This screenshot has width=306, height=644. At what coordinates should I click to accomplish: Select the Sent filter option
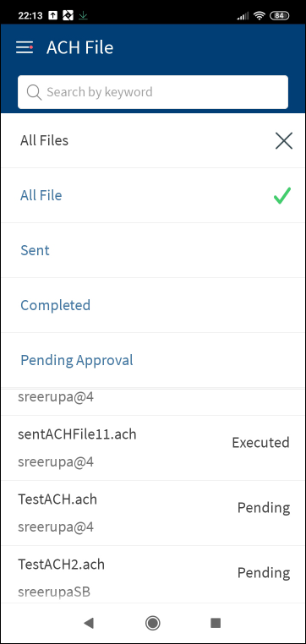click(153, 250)
